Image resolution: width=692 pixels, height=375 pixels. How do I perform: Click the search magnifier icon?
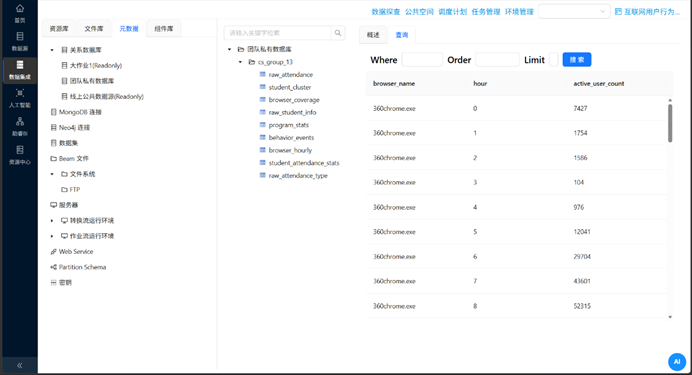pyautogui.click(x=338, y=33)
